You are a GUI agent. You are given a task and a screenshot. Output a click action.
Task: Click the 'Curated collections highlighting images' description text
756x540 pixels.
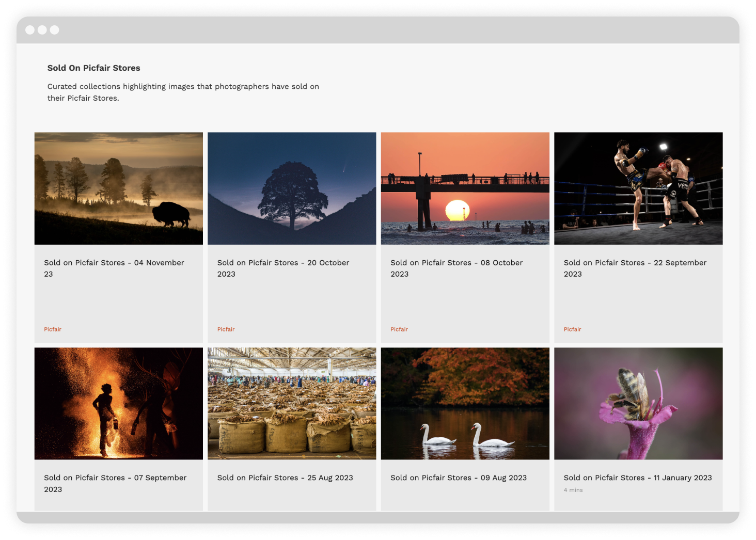click(183, 92)
